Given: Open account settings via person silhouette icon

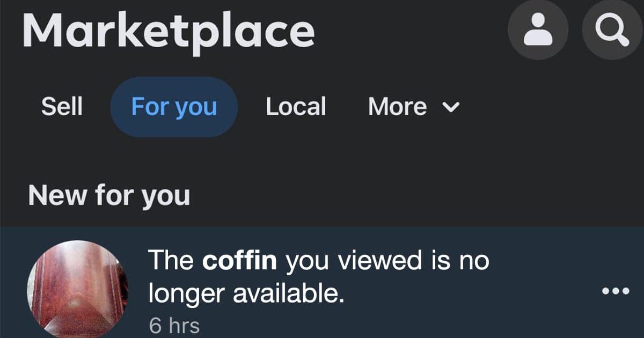Looking at the screenshot, I should click(538, 30).
